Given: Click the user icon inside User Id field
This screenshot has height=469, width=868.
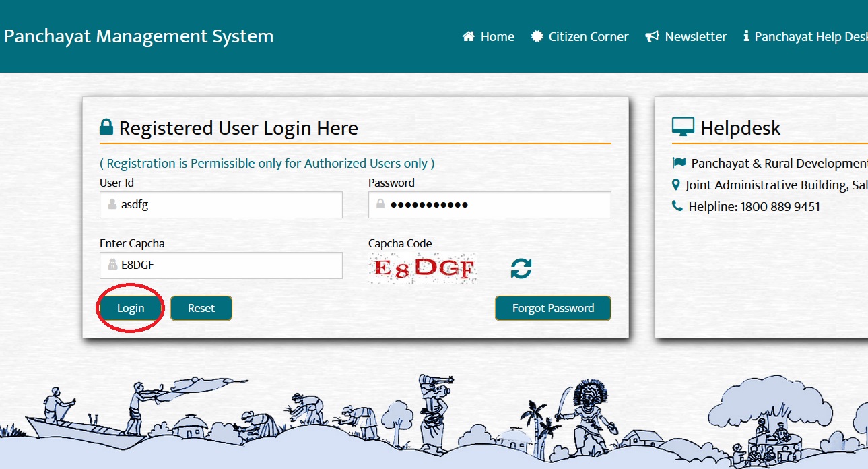Looking at the screenshot, I should coord(112,205).
